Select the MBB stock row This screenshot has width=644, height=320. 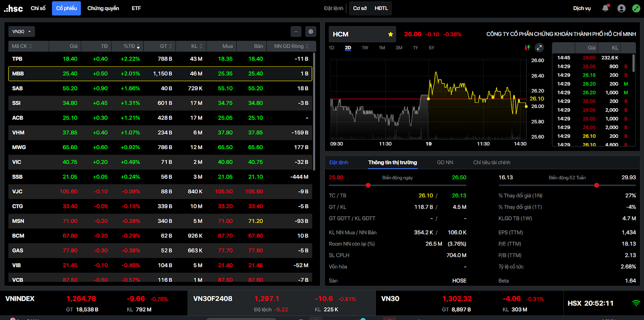point(160,74)
